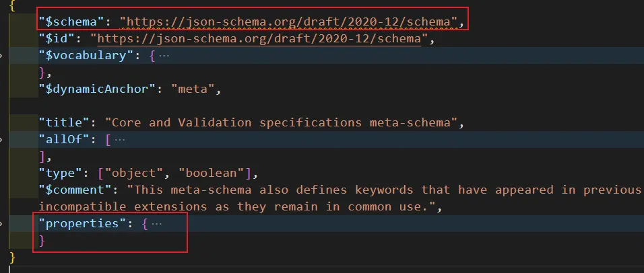Screen dimensions: 644x273
Task: Open the $schema URL link
Action: [x=288, y=22]
